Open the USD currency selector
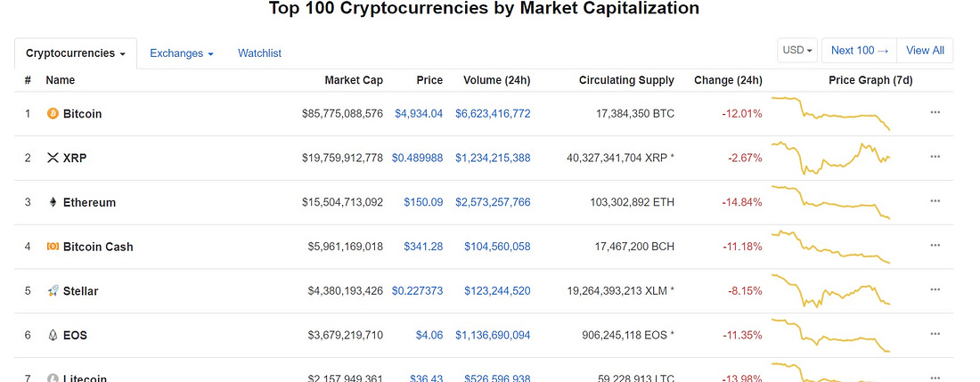This screenshot has height=382, width=980. 797,51
